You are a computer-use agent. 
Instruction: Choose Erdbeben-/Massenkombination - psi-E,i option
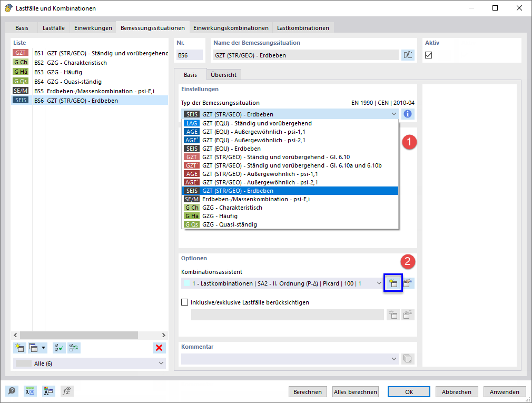click(x=290, y=199)
